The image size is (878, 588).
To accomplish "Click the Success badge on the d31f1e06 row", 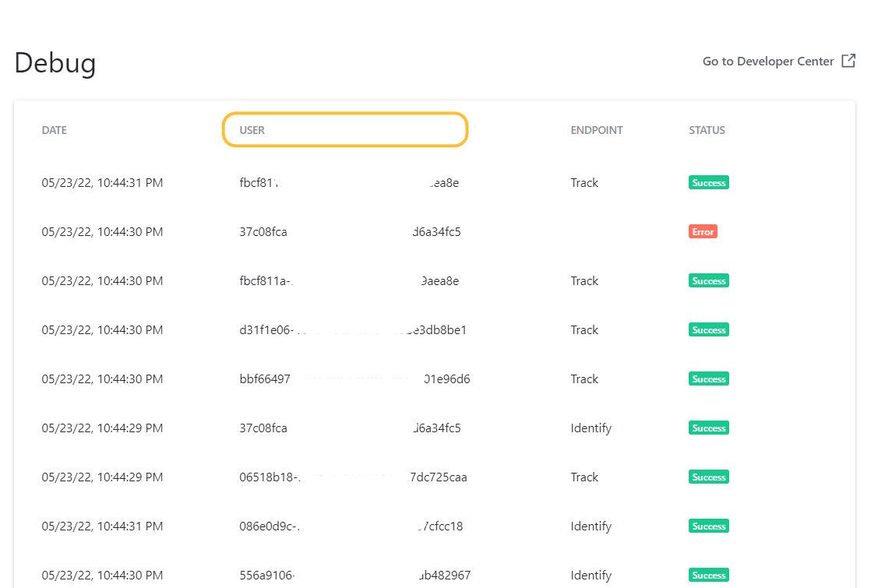I will tap(708, 329).
